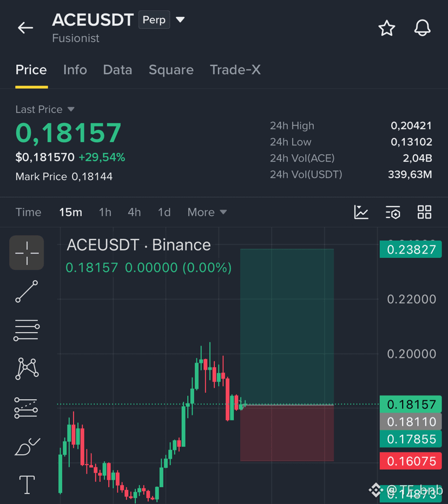Viewport: 448px width, 504px height.
Task: Select the long position projection tool
Action: pyautogui.click(x=26, y=408)
